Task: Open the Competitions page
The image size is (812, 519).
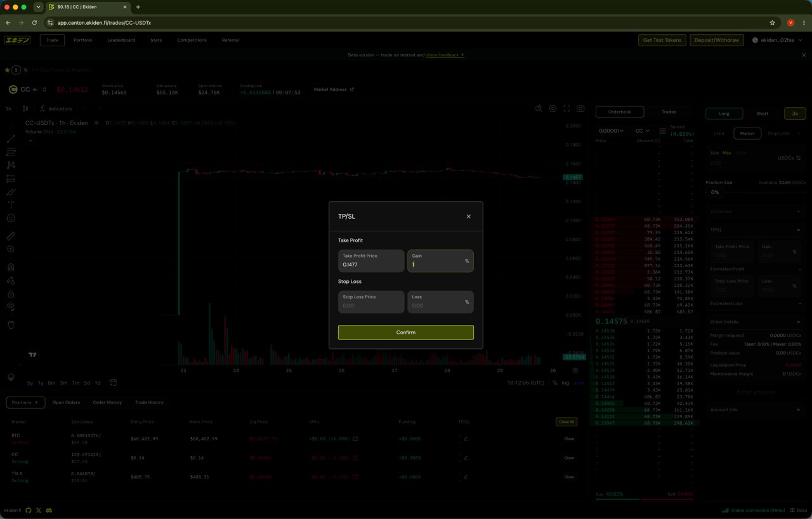Action: tap(192, 40)
